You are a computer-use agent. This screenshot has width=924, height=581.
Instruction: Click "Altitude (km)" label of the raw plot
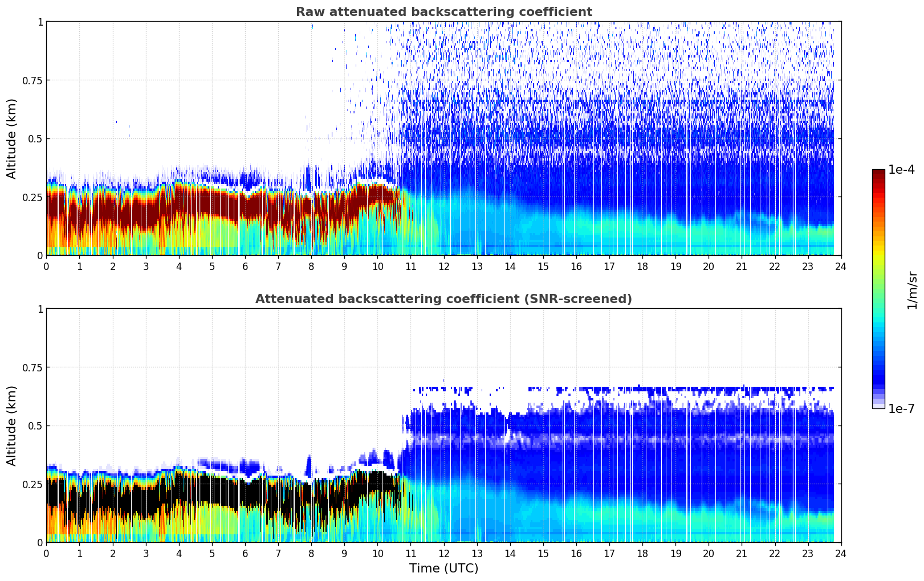click(x=12, y=138)
